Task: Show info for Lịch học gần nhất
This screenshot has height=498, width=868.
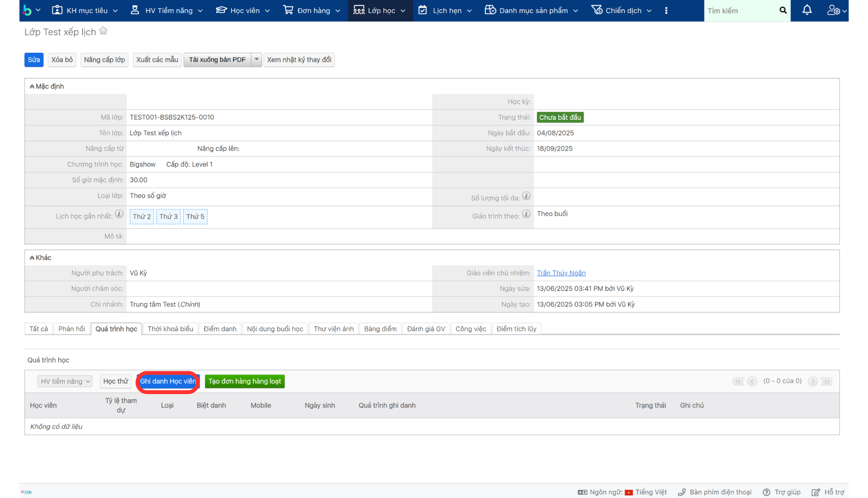Action: point(119,214)
